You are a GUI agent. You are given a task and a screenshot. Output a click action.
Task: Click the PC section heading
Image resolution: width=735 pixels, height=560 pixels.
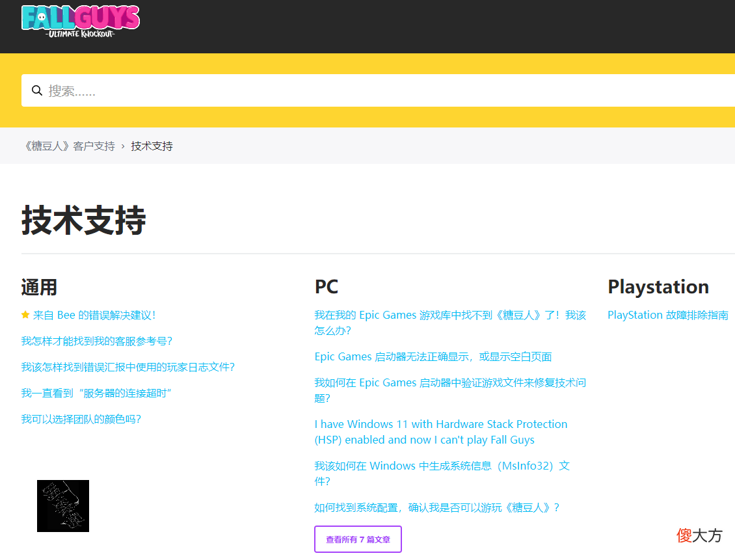click(327, 287)
